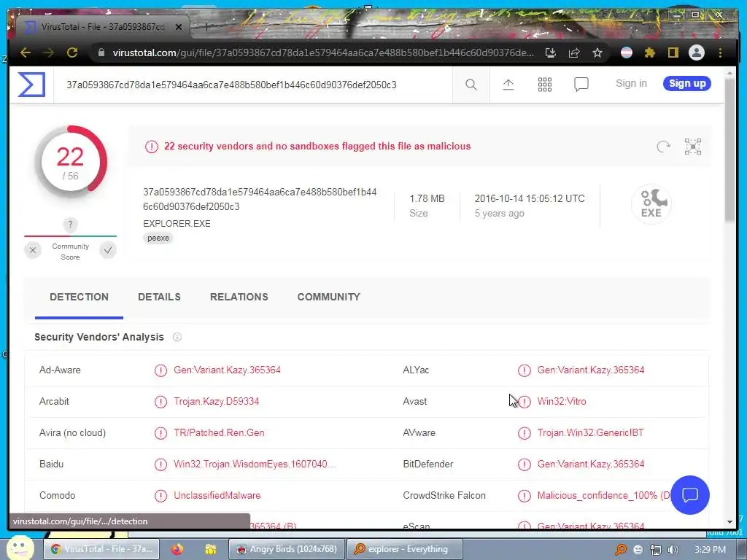Vote malicious with community X icon
747x560 pixels.
(33, 250)
